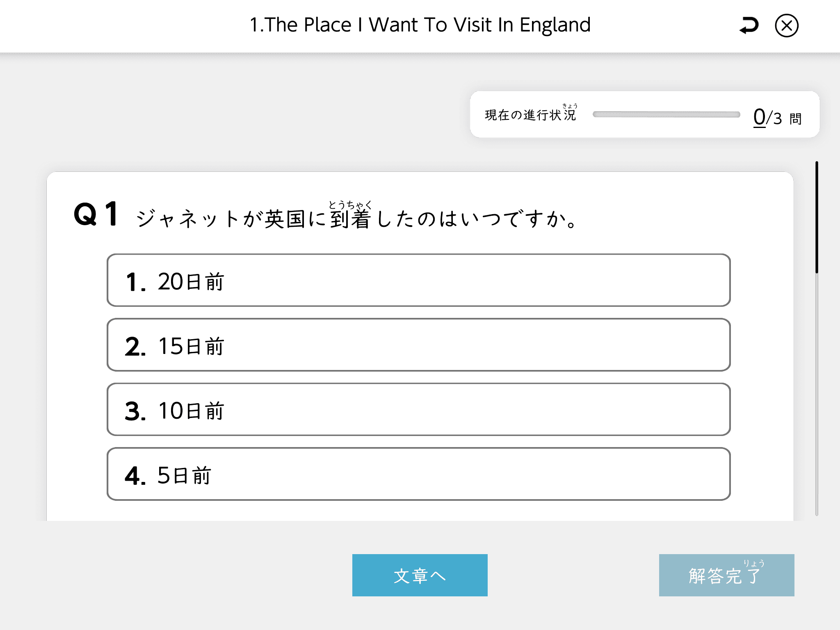Image resolution: width=840 pixels, height=630 pixels.
Task: Click the number 4. in last option
Action: pos(135,476)
